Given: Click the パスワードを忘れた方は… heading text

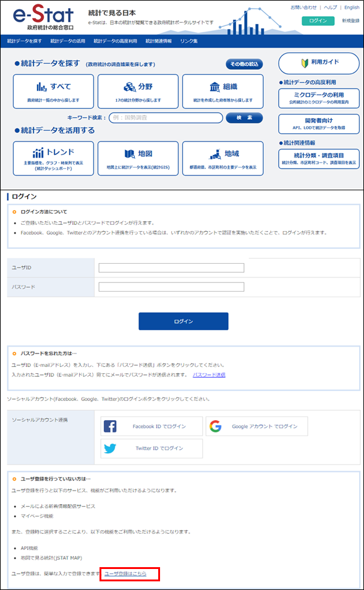Looking at the screenshot, I should (x=49, y=353).
